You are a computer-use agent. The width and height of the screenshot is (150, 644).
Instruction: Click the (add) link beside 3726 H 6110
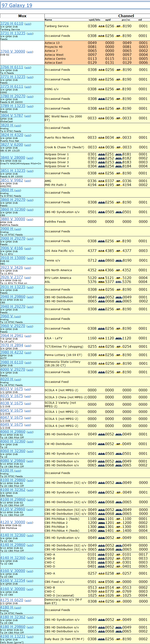[28, 24]
